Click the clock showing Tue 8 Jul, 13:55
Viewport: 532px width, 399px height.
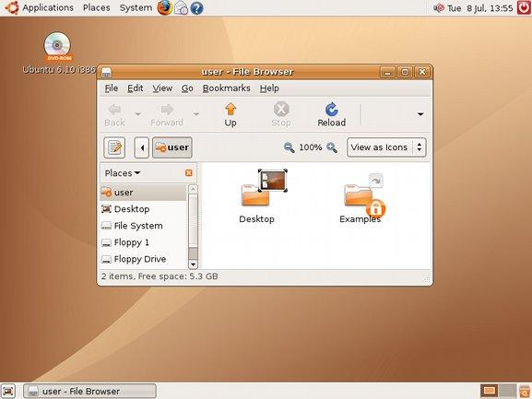tap(480, 8)
